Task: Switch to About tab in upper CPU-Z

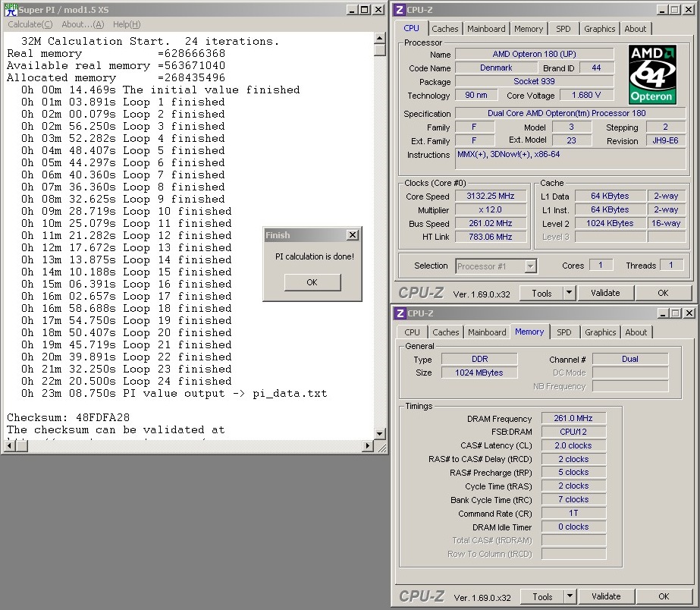Action: click(x=636, y=29)
